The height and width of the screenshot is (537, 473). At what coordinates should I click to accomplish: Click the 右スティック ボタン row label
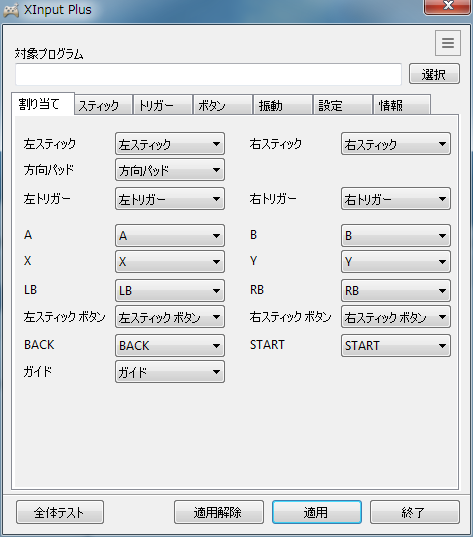[290, 317]
